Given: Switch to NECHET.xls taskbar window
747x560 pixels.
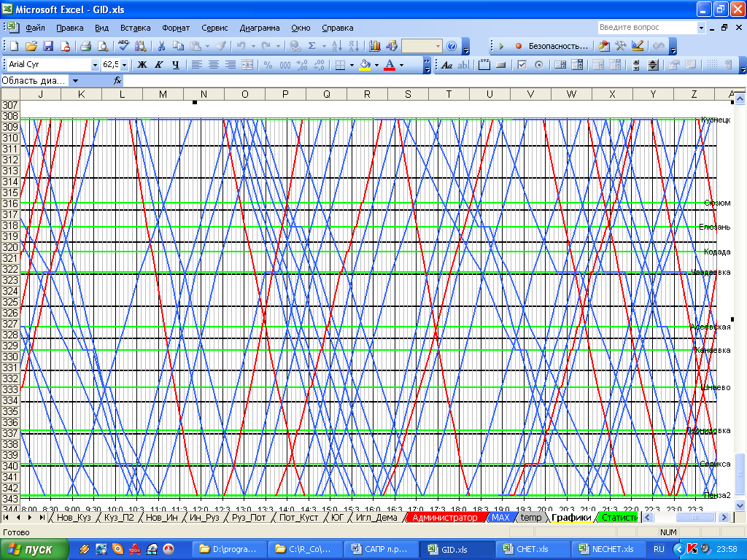Looking at the screenshot, I should click(608, 550).
